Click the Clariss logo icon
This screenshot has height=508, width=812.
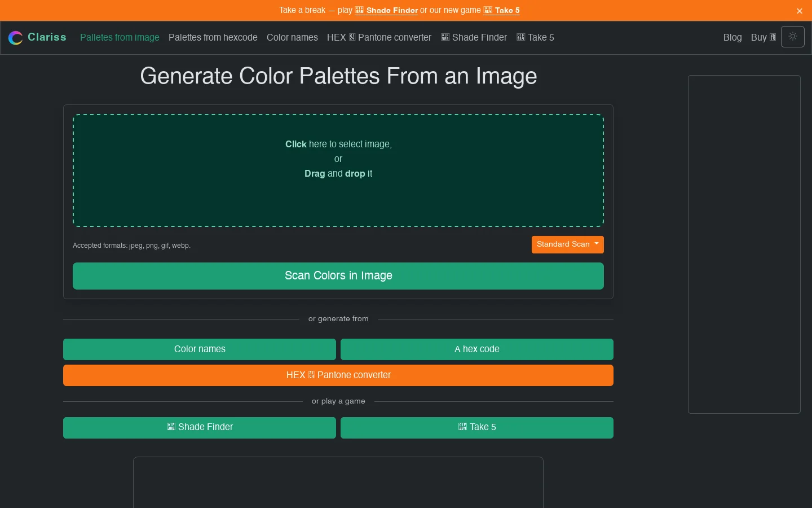(16, 38)
